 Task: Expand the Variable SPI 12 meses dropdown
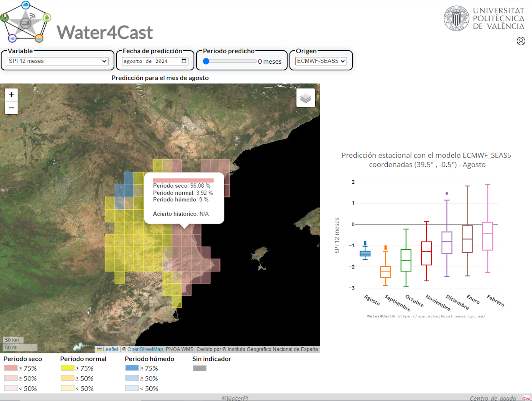tap(57, 61)
